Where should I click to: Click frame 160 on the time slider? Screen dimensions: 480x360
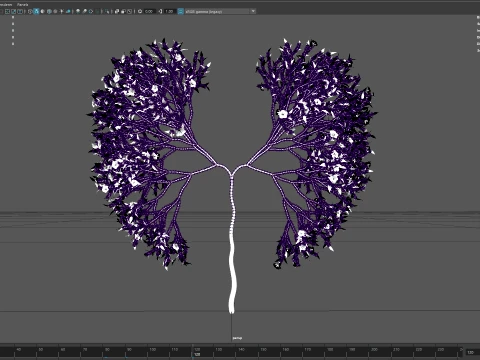[x=286, y=350]
